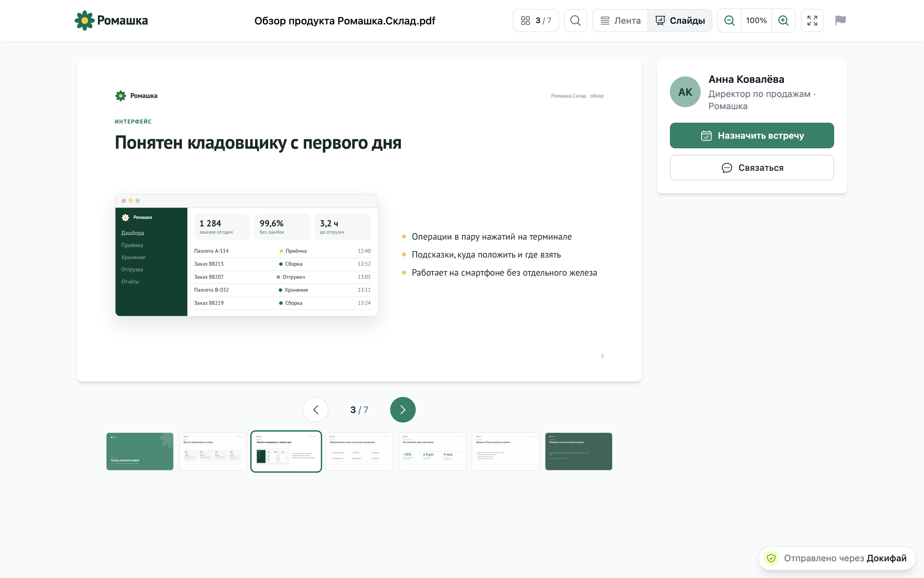Open the page grid overview 3 / 7
The image size is (924, 578).
[x=535, y=21]
